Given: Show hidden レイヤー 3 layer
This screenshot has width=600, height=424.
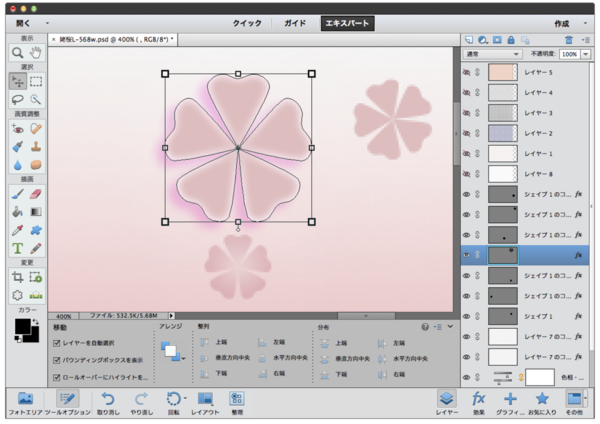Looking at the screenshot, I should point(466,113).
